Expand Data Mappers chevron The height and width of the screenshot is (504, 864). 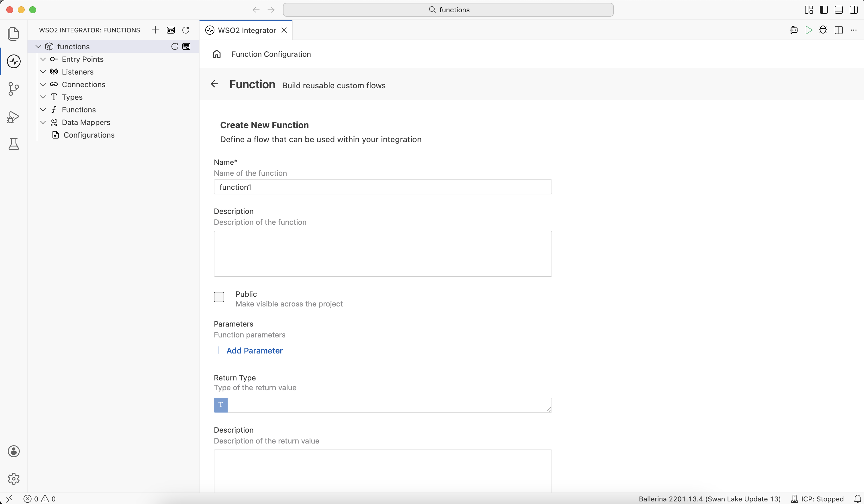[43, 122]
